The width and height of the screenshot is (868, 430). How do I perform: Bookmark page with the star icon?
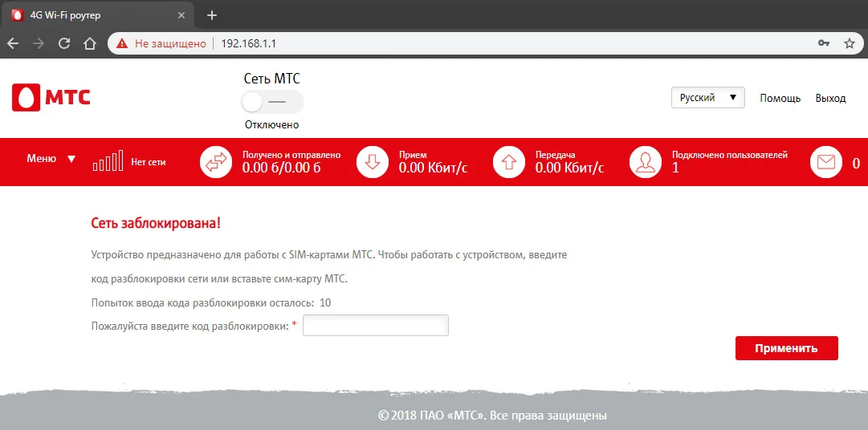tap(850, 43)
